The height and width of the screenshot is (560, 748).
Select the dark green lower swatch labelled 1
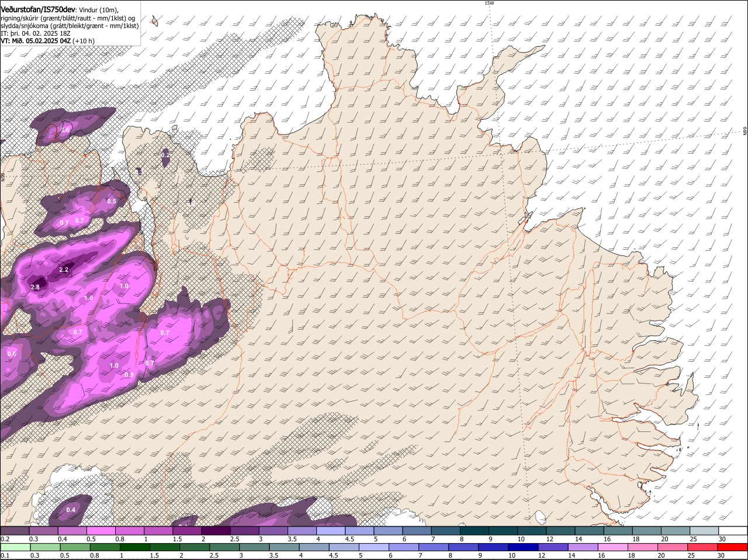pyautogui.click(x=135, y=547)
